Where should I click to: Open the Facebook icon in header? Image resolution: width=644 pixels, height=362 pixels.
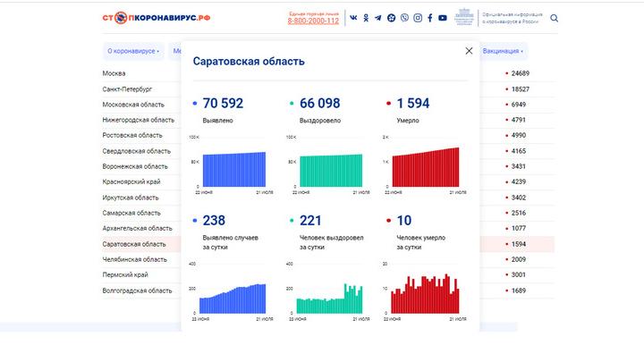click(430, 18)
